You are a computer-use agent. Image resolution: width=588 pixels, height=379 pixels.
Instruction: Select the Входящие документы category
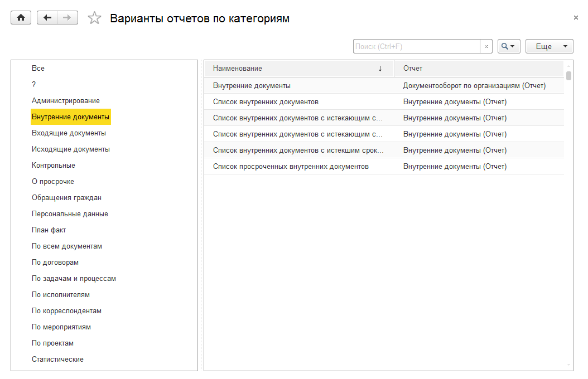(69, 133)
